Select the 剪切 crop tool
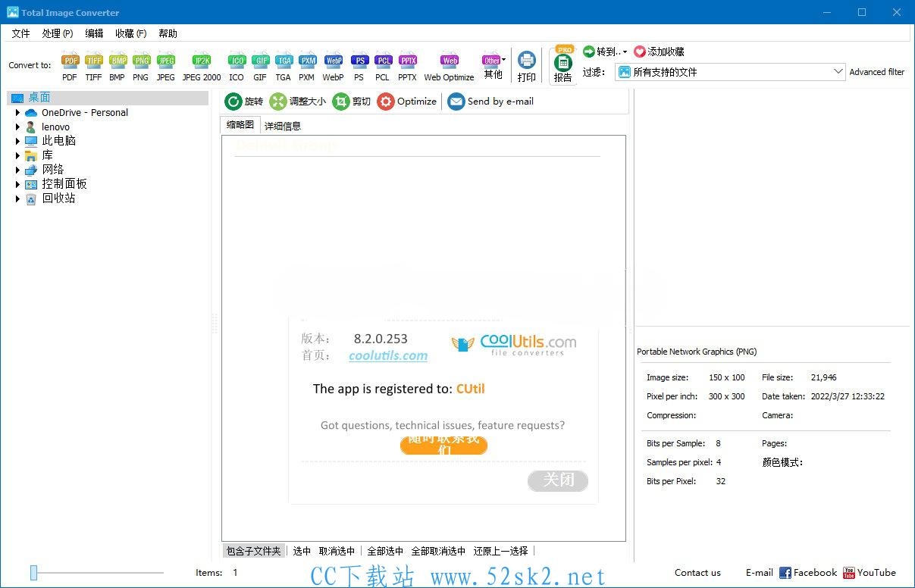The image size is (915, 588). tap(352, 102)
